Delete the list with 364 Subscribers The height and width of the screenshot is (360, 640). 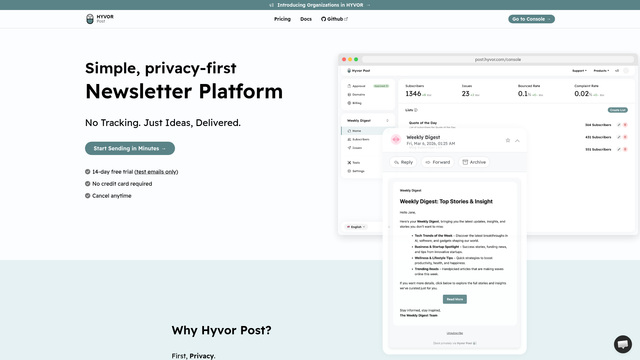pos(625,125)
